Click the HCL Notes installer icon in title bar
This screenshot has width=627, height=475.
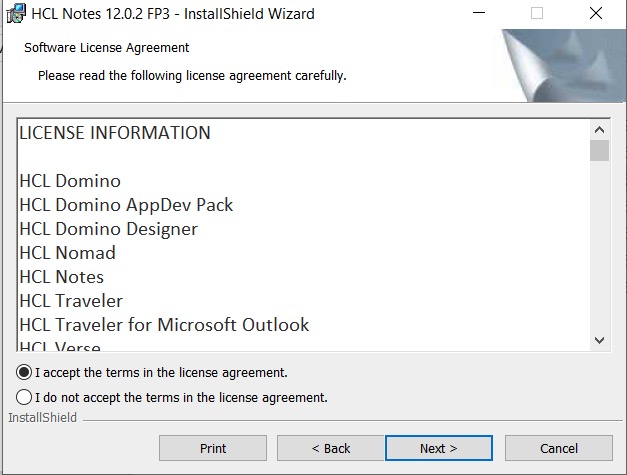[x=16, y=14]
